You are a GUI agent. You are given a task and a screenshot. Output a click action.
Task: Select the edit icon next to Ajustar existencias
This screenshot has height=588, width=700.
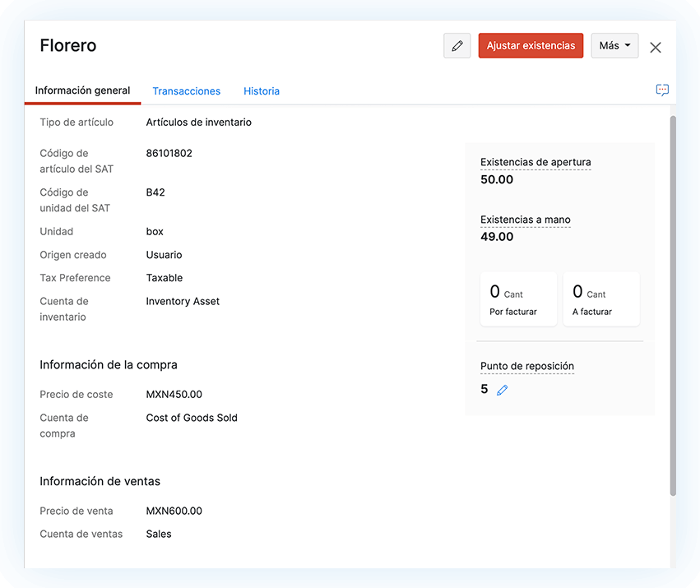pyautogui.click(x=457, y=46)
